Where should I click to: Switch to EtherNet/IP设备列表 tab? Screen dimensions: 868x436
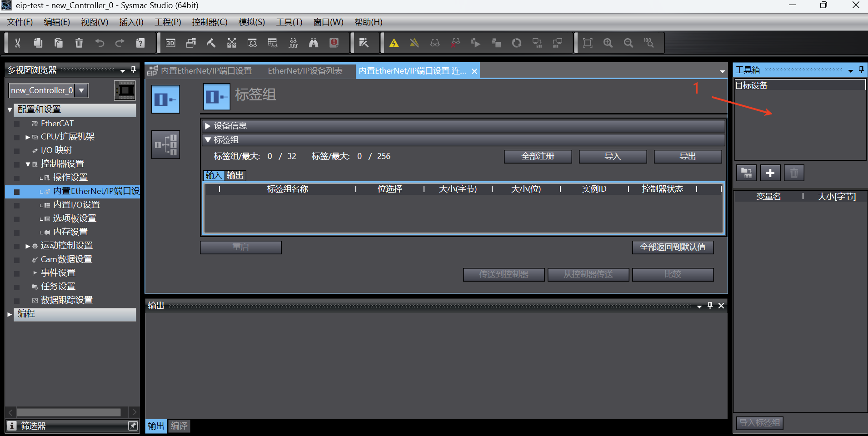[x=305, y=71]
